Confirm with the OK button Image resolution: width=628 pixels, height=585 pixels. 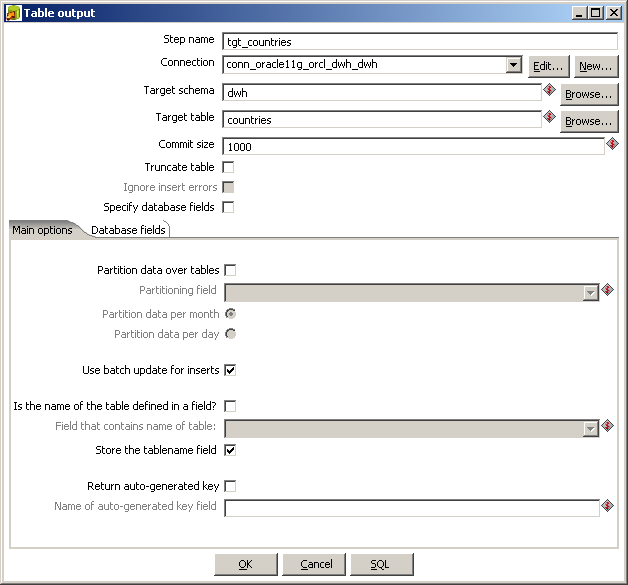[246, 565]
